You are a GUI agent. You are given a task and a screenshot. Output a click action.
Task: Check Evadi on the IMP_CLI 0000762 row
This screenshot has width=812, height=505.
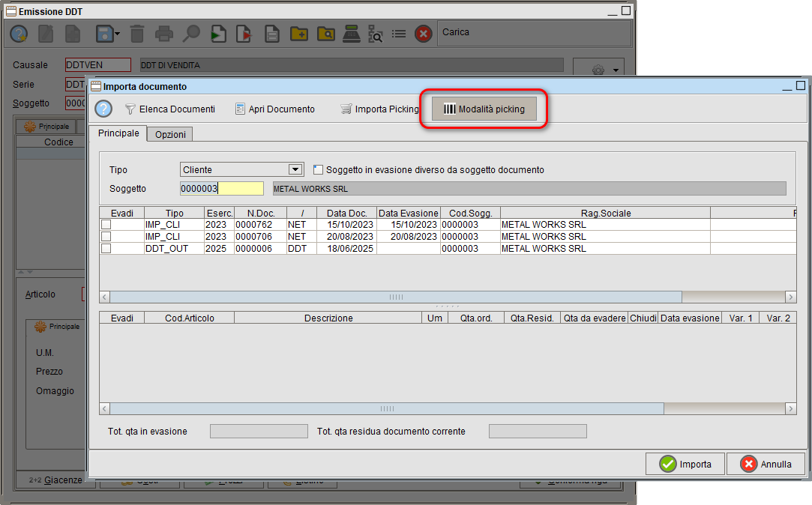click(x=106, y=224)
